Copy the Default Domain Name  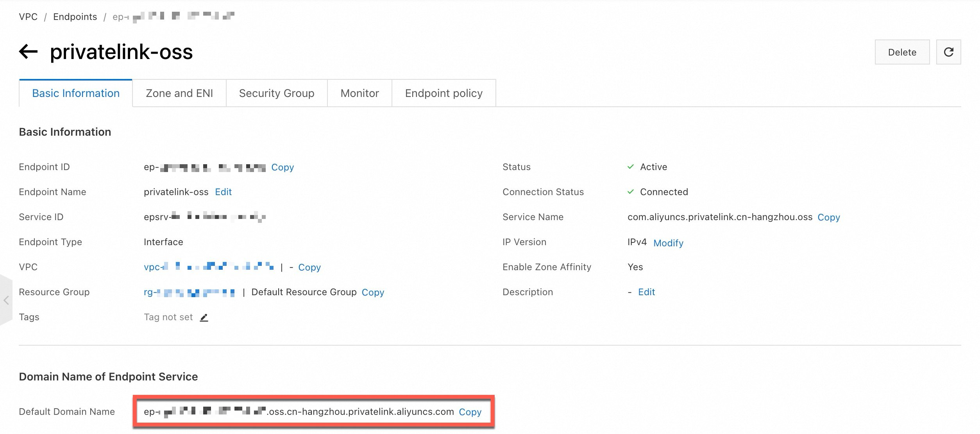tap(470, 412)
